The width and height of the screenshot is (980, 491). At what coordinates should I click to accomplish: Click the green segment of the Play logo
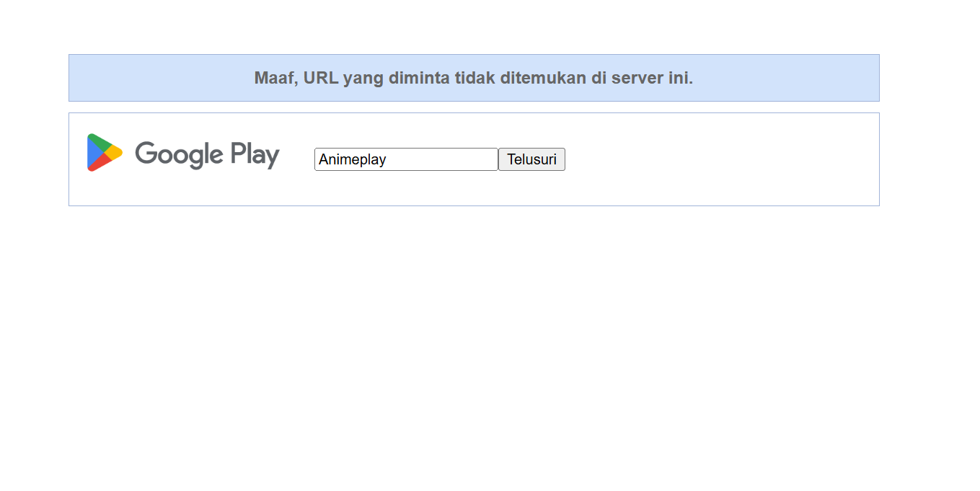[98, 142]
